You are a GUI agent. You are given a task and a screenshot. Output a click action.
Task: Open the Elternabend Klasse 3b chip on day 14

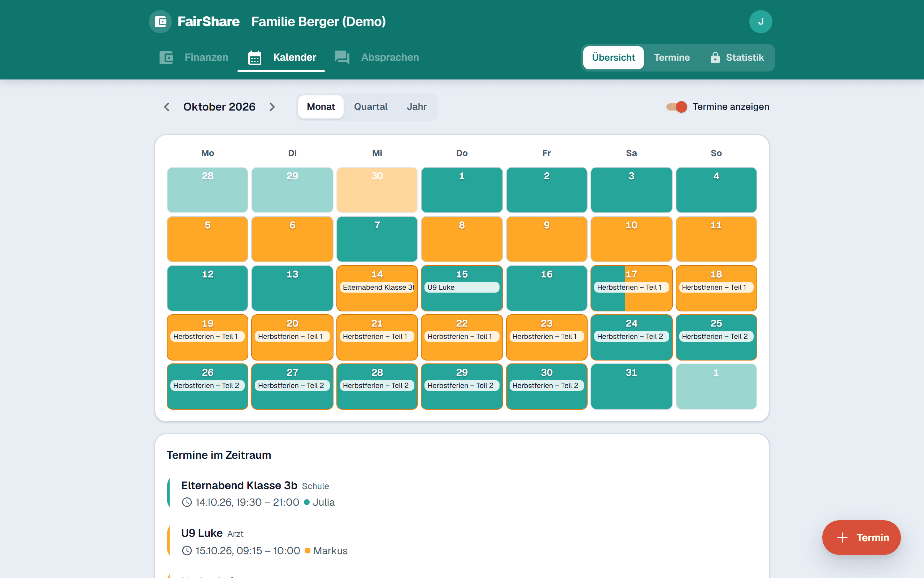377,288
